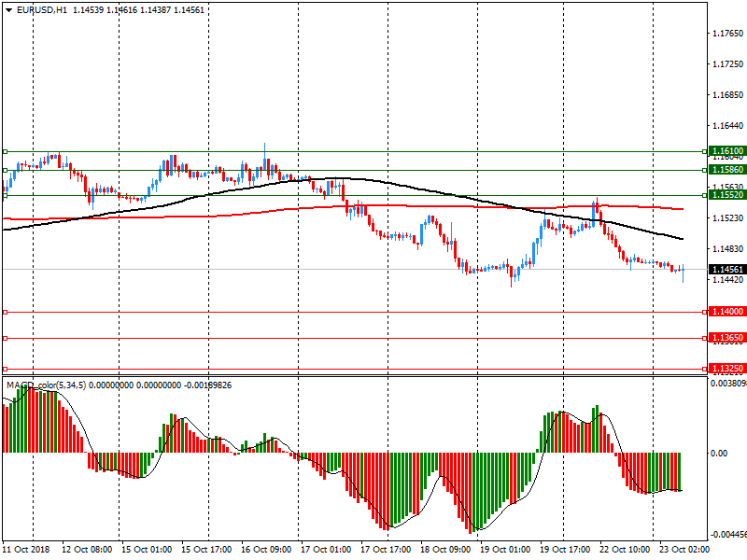747x560 pixels.
Task: Select the green 1.16100 price level tag
Action: tap(726, 151)
